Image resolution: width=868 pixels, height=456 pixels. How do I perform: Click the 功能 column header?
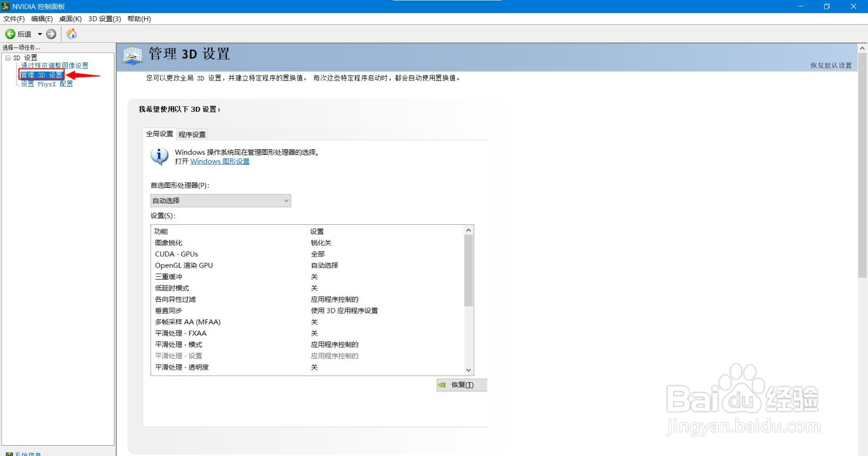point(161,232)
